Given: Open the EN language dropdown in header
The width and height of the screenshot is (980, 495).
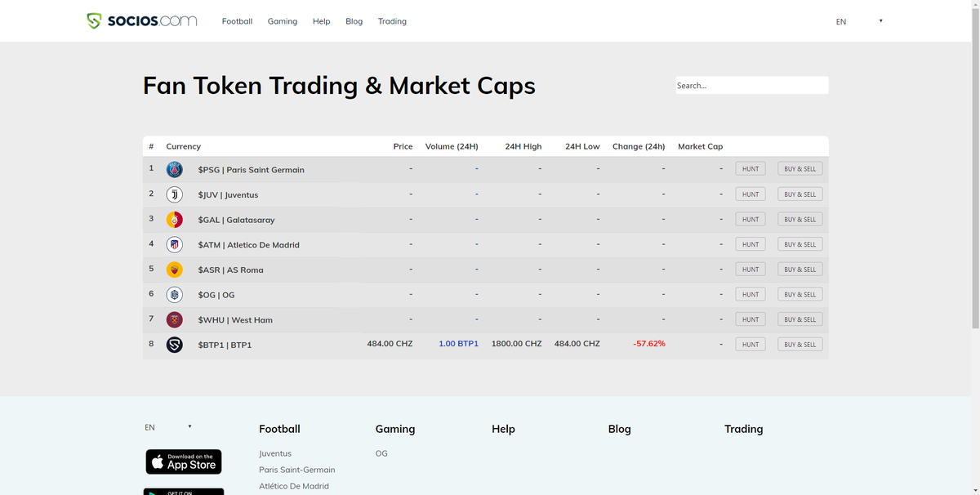Looking at the screenshot, I should coord(859,21).
